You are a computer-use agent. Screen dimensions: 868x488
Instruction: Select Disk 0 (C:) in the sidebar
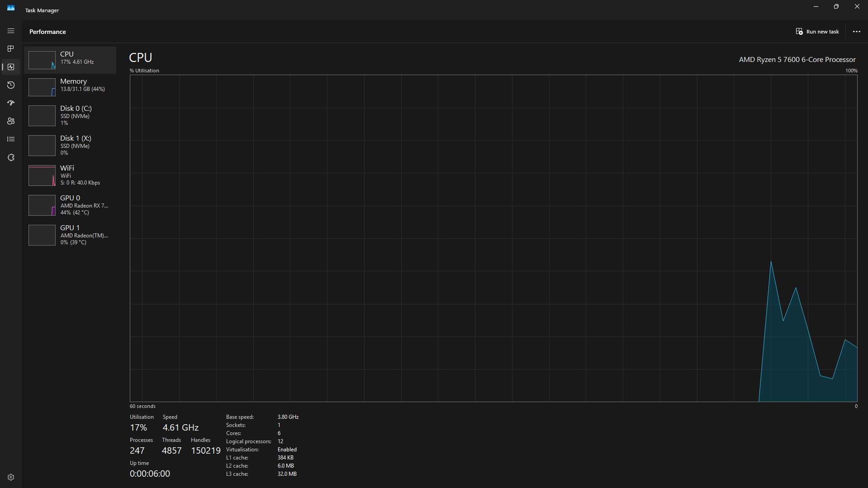tap(70, 116)
